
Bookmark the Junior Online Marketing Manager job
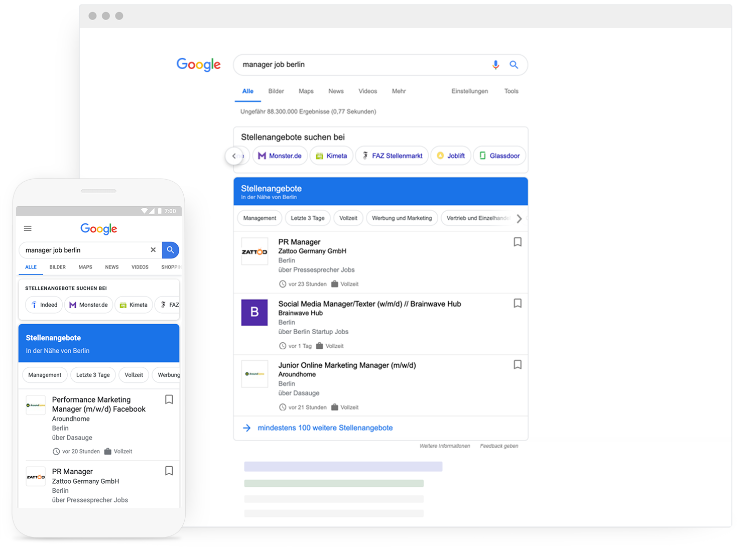tap(518, 365)
